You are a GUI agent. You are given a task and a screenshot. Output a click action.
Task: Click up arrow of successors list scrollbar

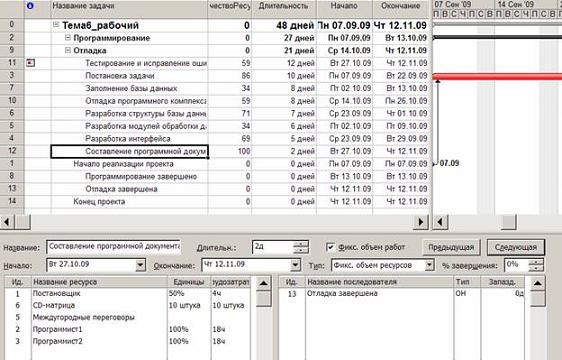pos(537,283)
